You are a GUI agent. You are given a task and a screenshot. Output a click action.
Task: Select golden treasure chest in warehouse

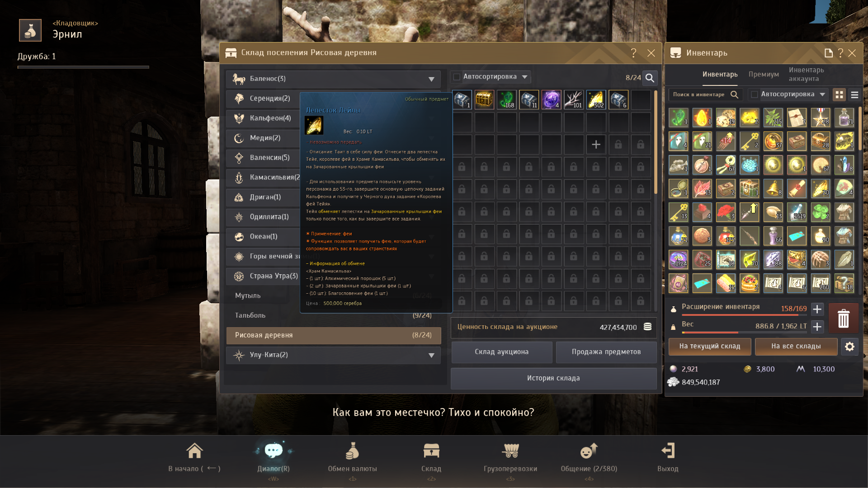click(x=484, y=100)
